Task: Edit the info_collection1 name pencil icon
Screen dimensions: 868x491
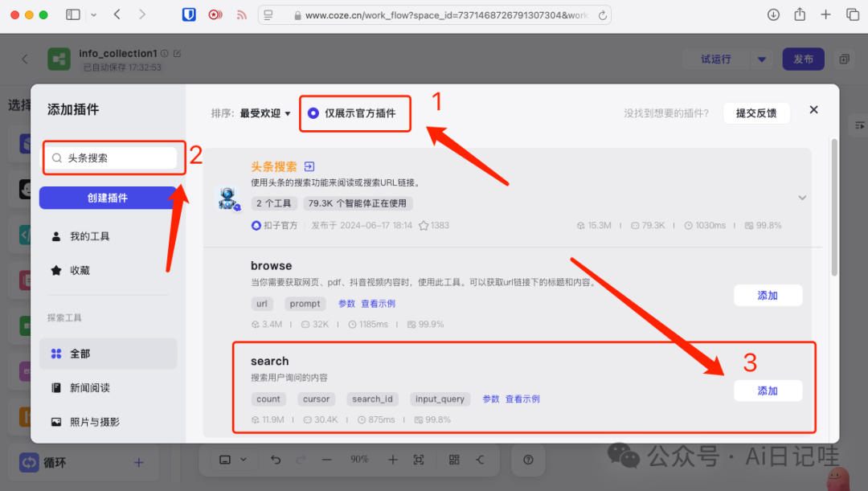Action: point(177,54)
